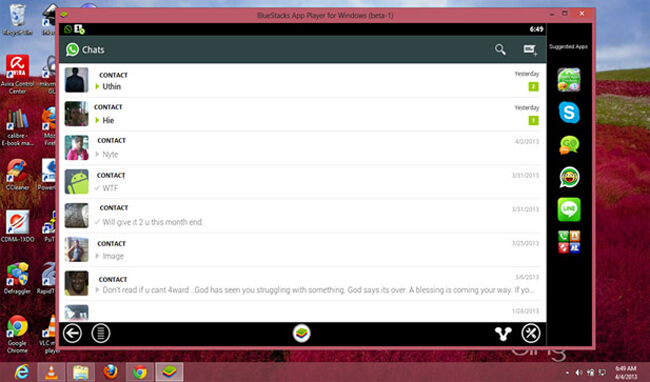Click profile photo of Hie chat
Screen dimensions: 650x382
pyautogui.click(x=77, y=114)
